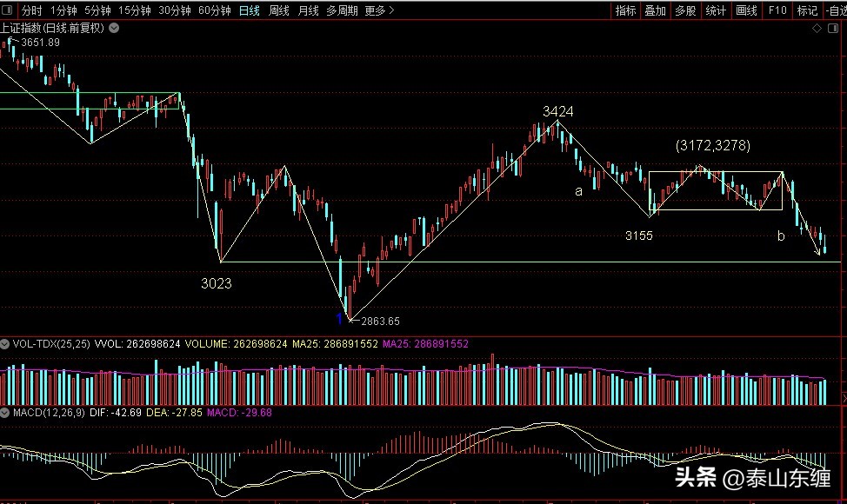Click the yellow MA25: 286891552 value
847x504 pixels.
335,344
